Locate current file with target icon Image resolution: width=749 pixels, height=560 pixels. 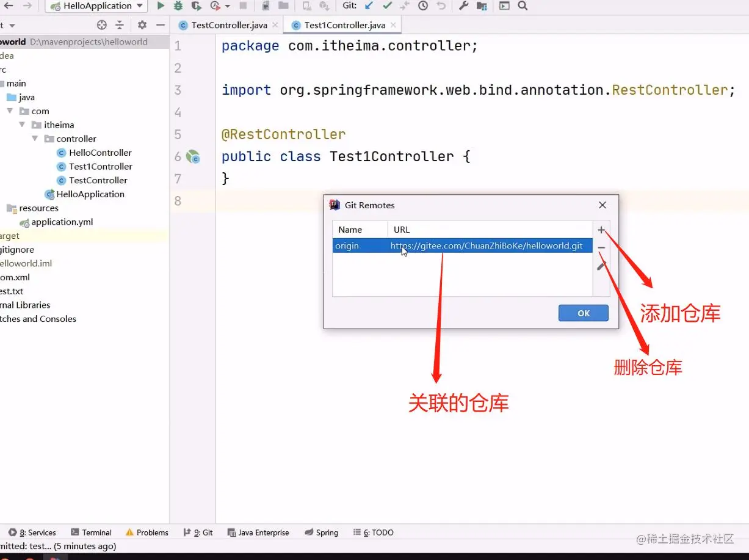[x=102, y=25]
